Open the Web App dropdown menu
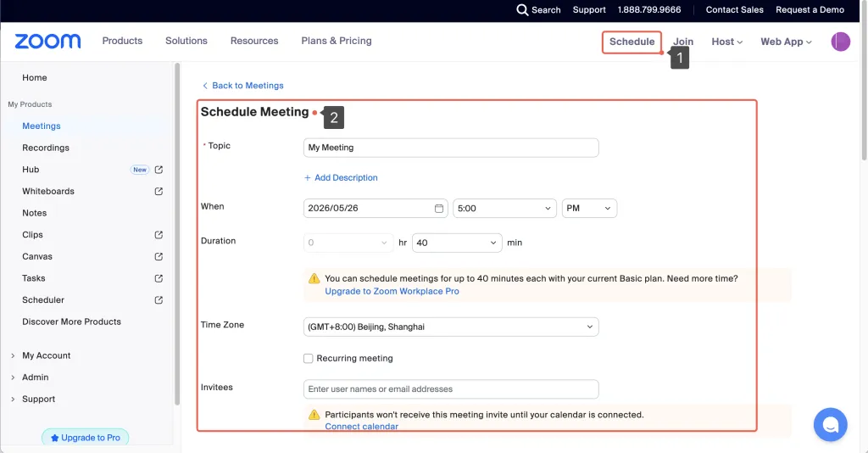Viewport: 868px width, 453px height. coord(786,42)
